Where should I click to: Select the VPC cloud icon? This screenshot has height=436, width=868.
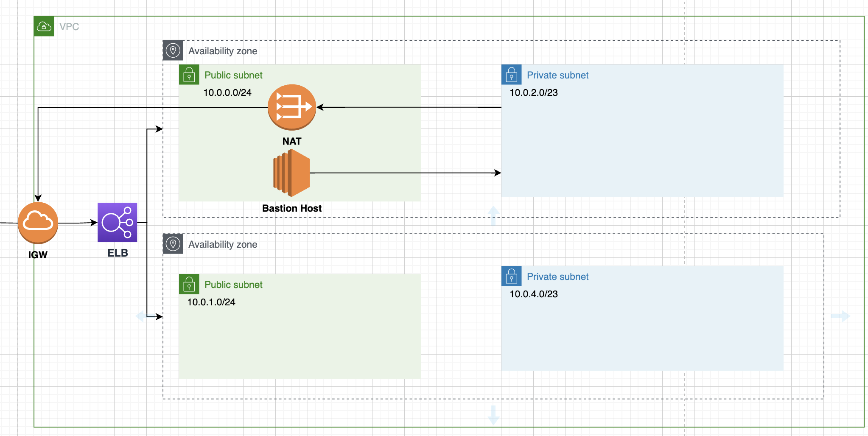44,26
